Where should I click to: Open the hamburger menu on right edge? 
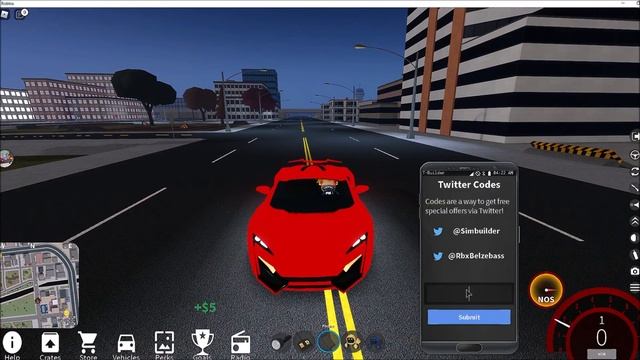point(635,287)
